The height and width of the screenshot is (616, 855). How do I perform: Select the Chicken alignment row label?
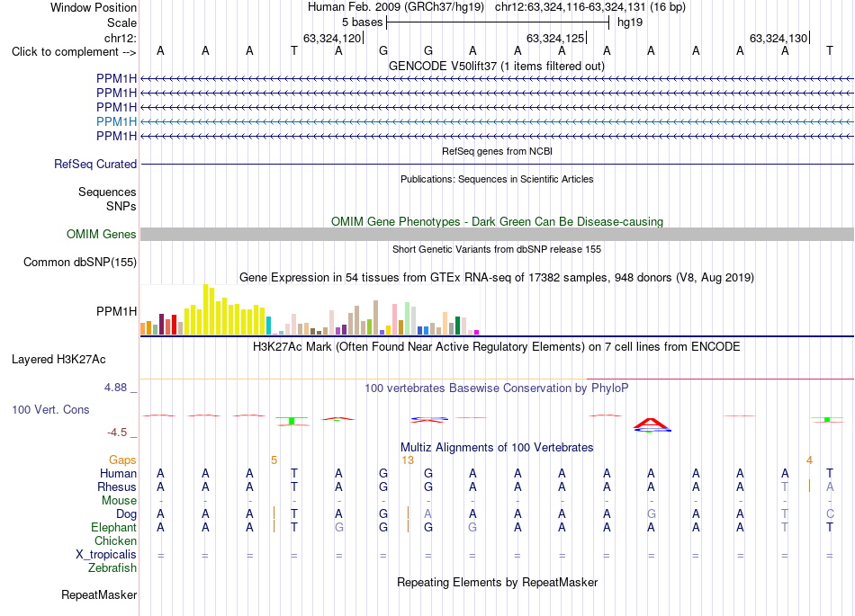tap(115, 540)
